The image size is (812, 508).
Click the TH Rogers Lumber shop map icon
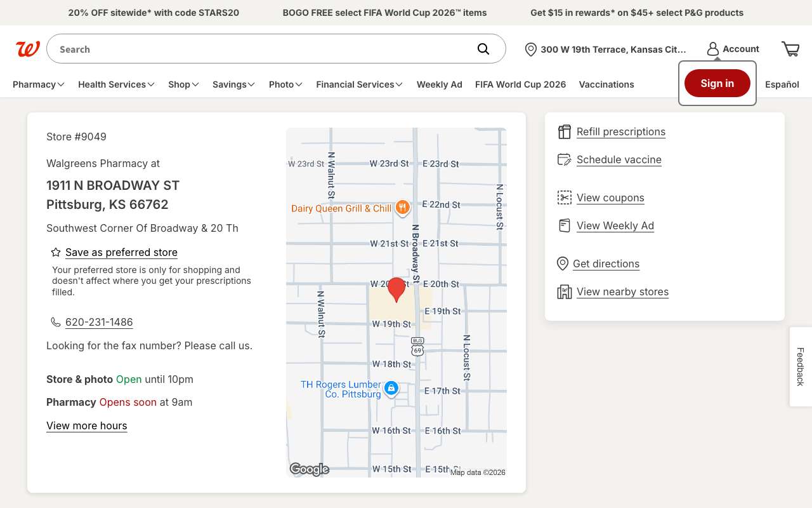[x=391, y=388]
